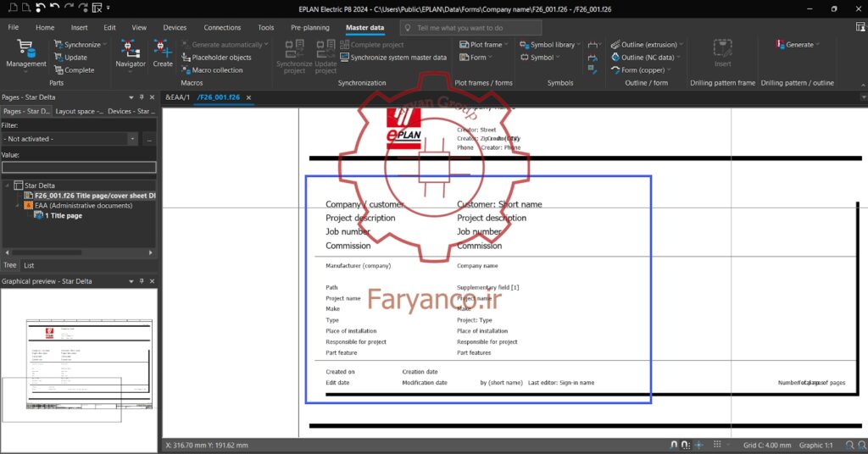Click the Macro collection icon
Viewport: 868px width, 454px height.
click(x=186, y=70)
